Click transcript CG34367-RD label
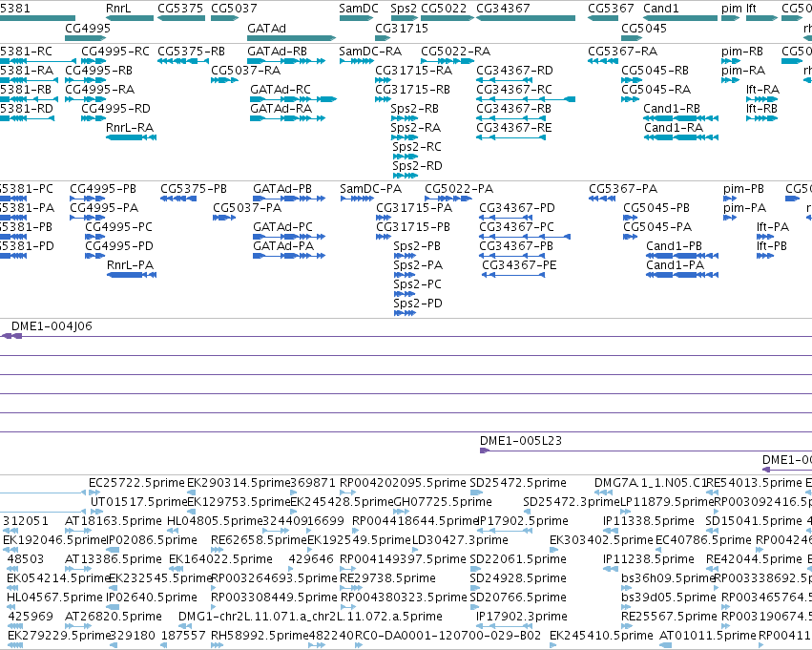Viewport: 812px width, 650px height. tap(514, 71)
